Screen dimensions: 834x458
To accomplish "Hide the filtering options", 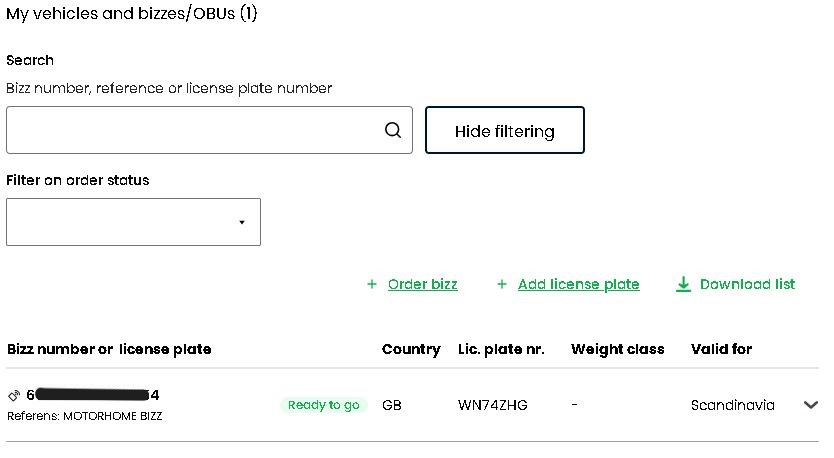I will pos(505,130).
